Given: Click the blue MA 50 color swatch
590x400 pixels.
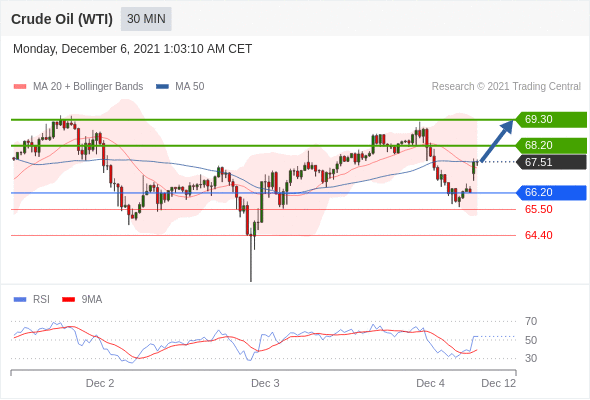Looking at the screenshot, I should coord(162,87).
